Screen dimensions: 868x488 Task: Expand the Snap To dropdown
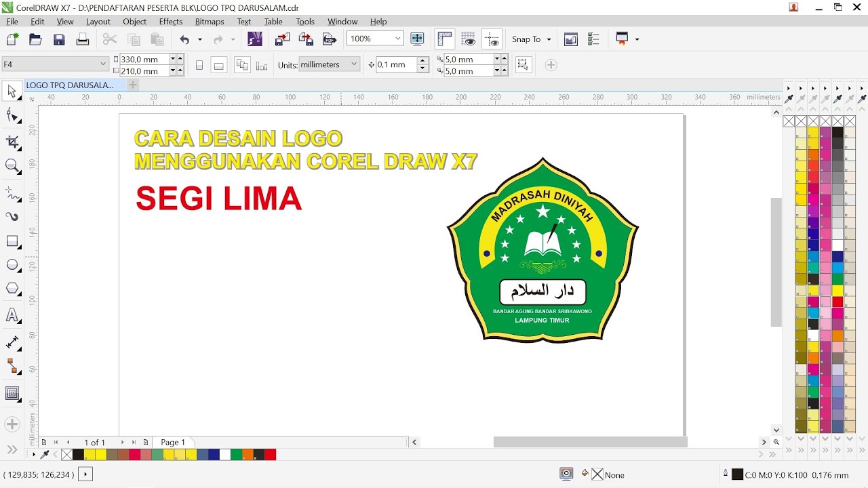(x=549, y=39)
